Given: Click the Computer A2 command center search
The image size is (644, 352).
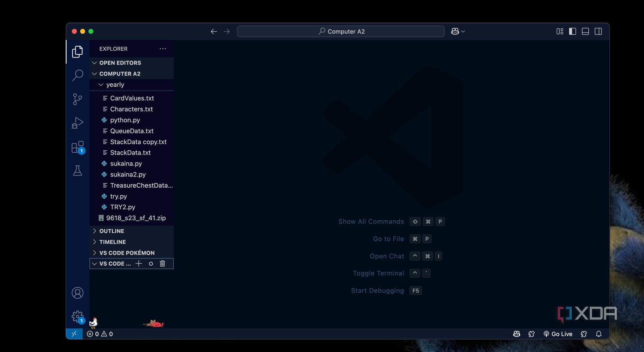Looking at the screenshot, I should pyautogui.click(x=341, y=31).
